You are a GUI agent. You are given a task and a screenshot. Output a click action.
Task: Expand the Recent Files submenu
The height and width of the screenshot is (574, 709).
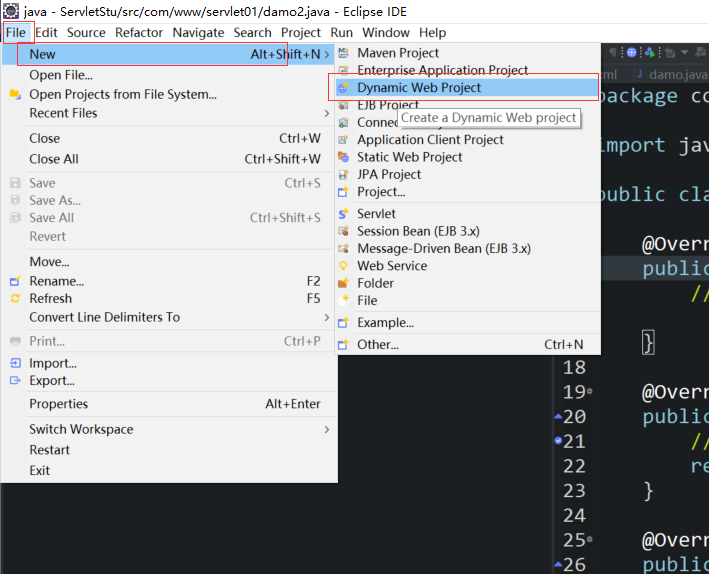click(326, 113)
